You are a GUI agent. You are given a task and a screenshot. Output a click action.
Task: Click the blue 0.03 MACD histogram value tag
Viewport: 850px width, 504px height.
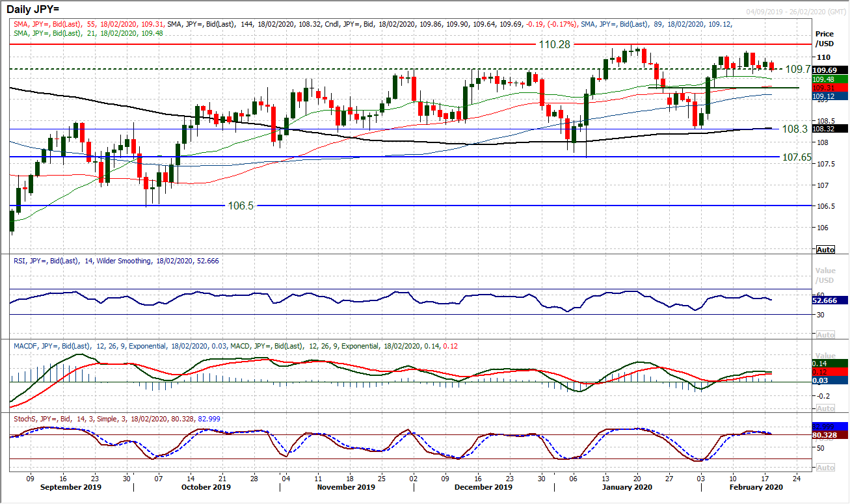click(x=830, y=380)
